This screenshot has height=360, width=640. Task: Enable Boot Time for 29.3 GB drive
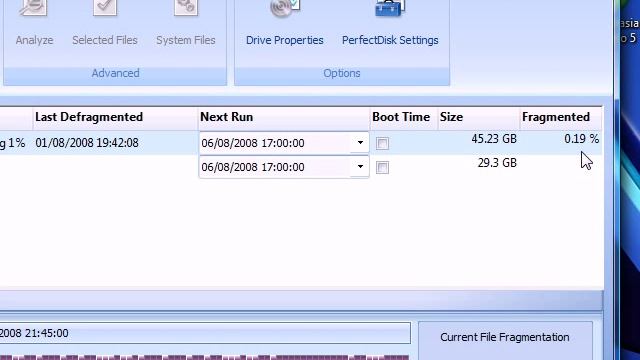pos(382,167)
